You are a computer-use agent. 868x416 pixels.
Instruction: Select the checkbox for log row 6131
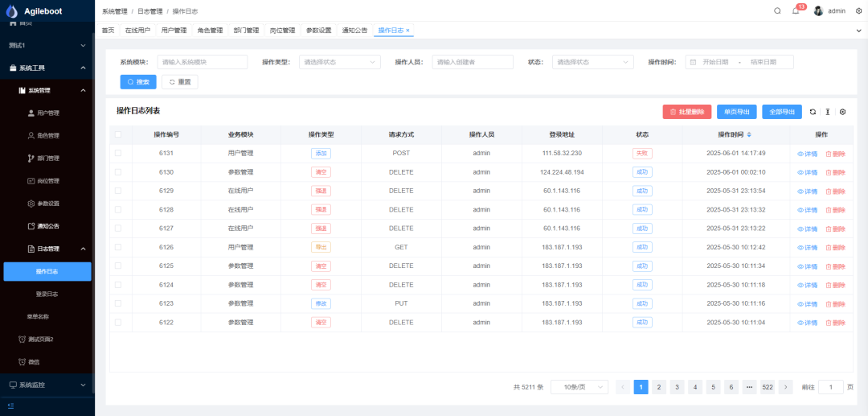coord(118,153)
